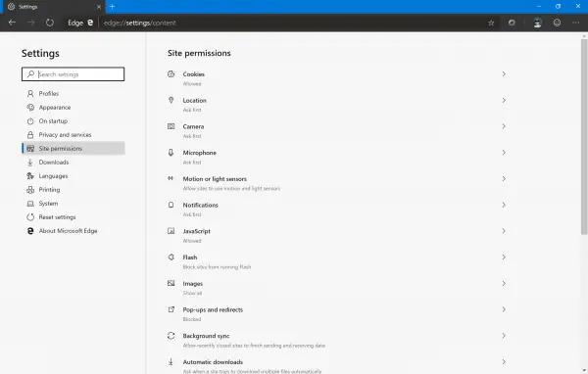
Task: Click the Location pin icon
Action: point(171,100)
